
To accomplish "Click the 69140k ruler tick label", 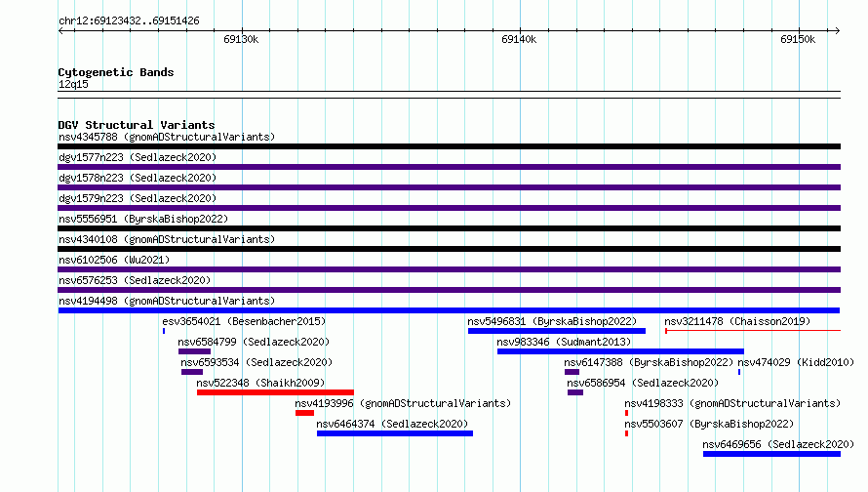I will pyautogui.click(x=519, y=39).
